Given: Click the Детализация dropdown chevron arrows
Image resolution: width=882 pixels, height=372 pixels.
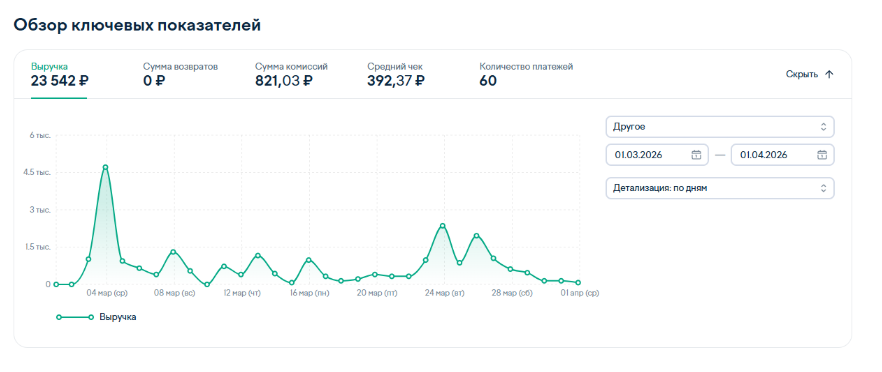Looking at the screenshot, I should [x=823, y=189].
